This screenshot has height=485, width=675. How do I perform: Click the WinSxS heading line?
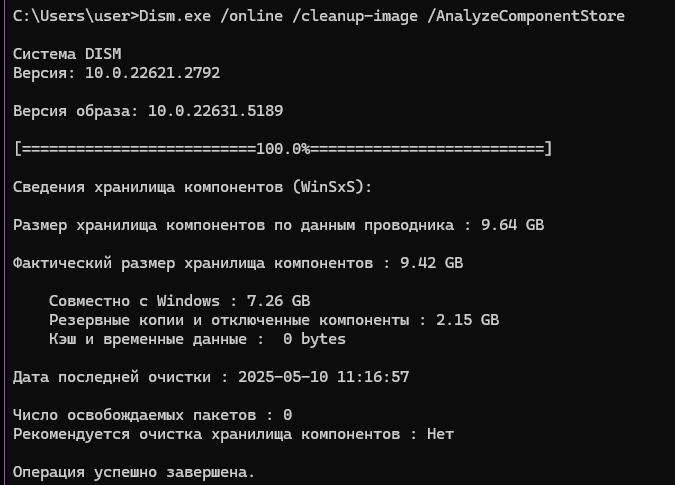pyautogui.click(x=192, y=187)
